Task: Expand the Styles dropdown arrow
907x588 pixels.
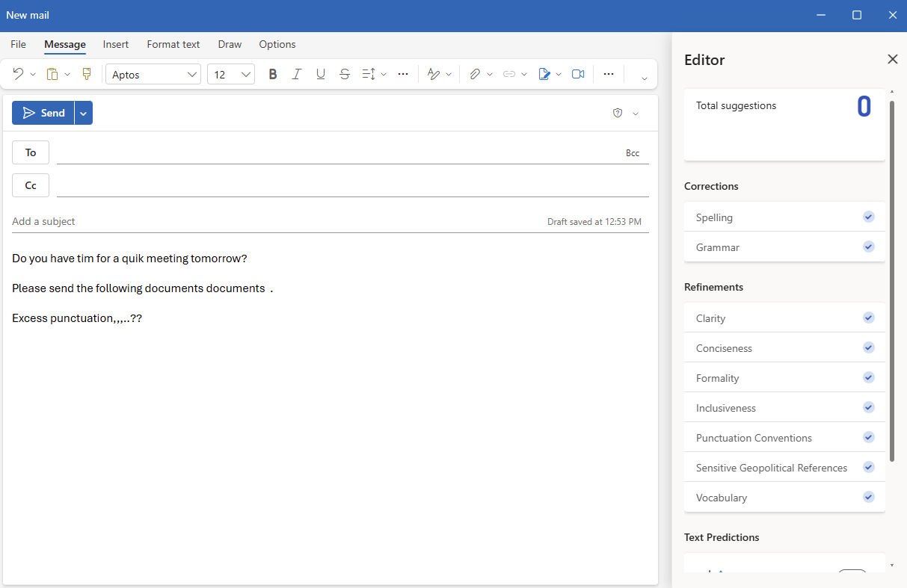Action: (x=449, y=75)
